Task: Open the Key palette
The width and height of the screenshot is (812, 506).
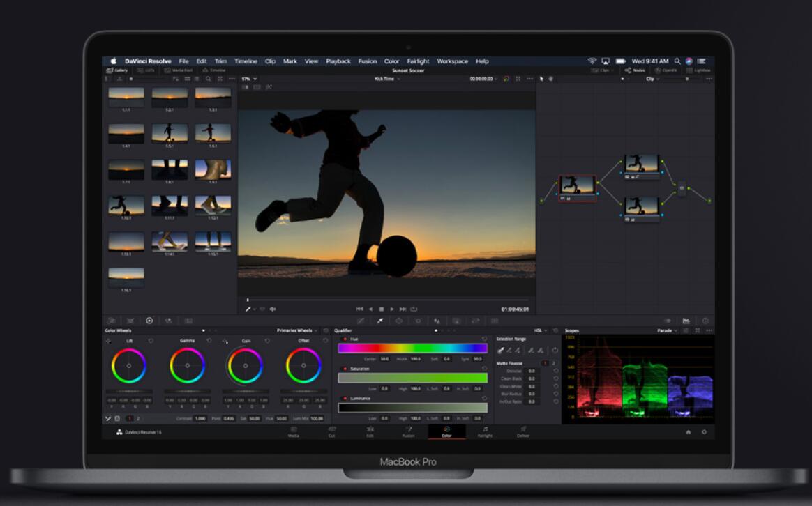Action: tap(456, 321)
